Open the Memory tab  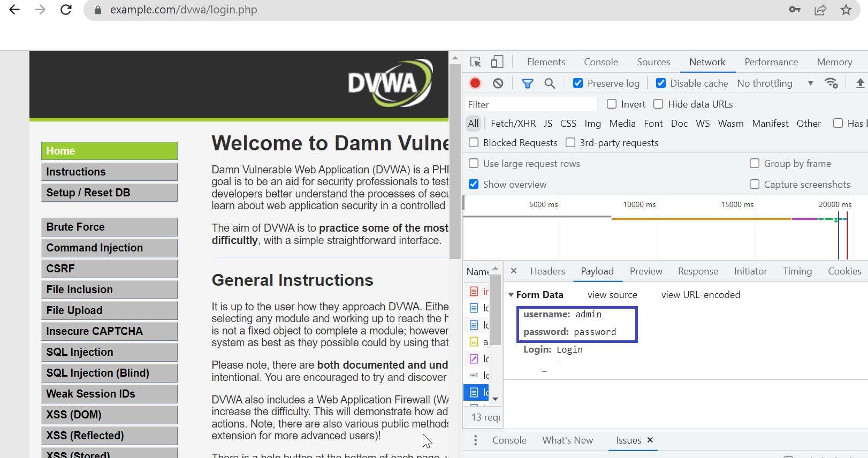(834, 62)
